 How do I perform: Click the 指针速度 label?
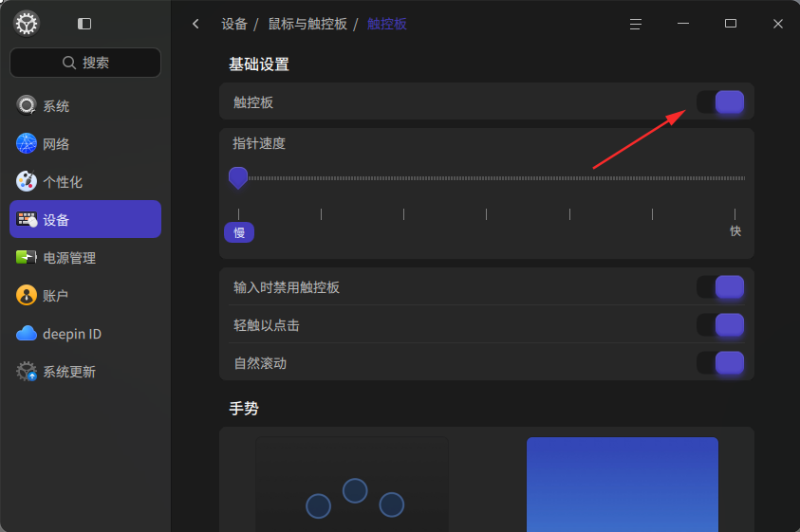pos(259,143)
